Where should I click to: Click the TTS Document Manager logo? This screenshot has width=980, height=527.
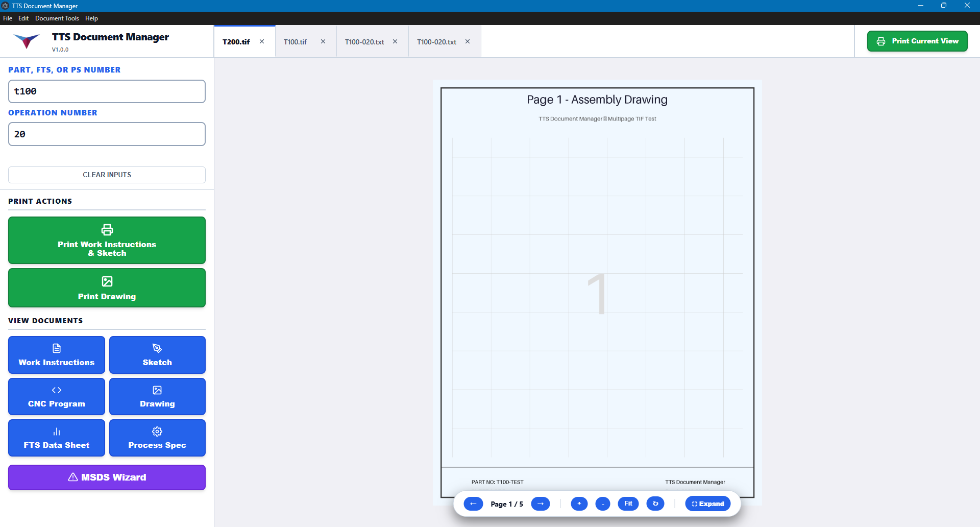(x=27, y=41)
